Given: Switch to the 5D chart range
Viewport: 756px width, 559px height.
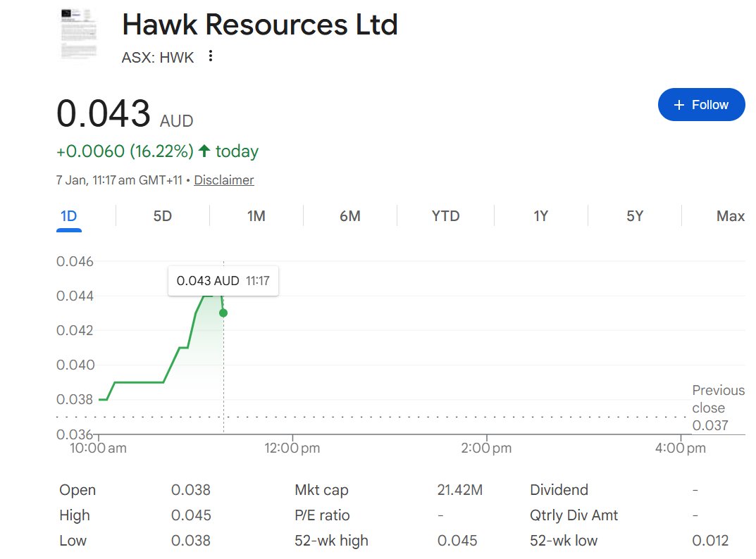Looking at the screenshot, I should pyautogui.click(x=163, y=216).
